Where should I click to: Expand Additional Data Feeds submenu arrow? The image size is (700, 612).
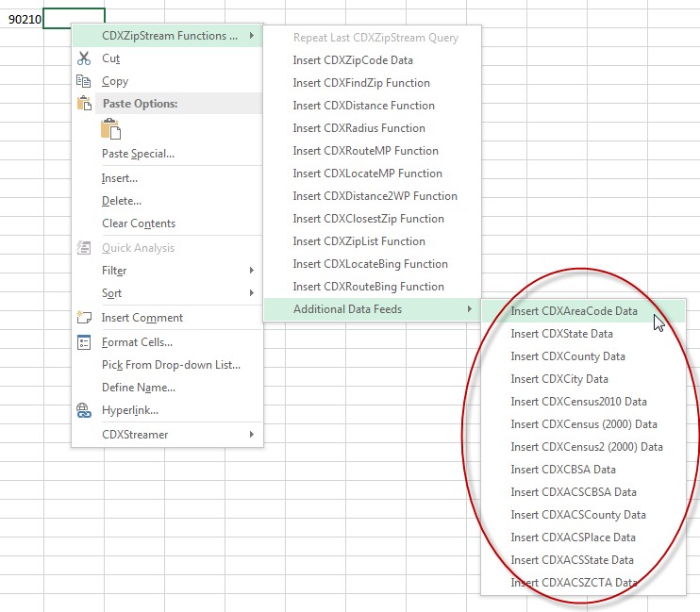469,309
